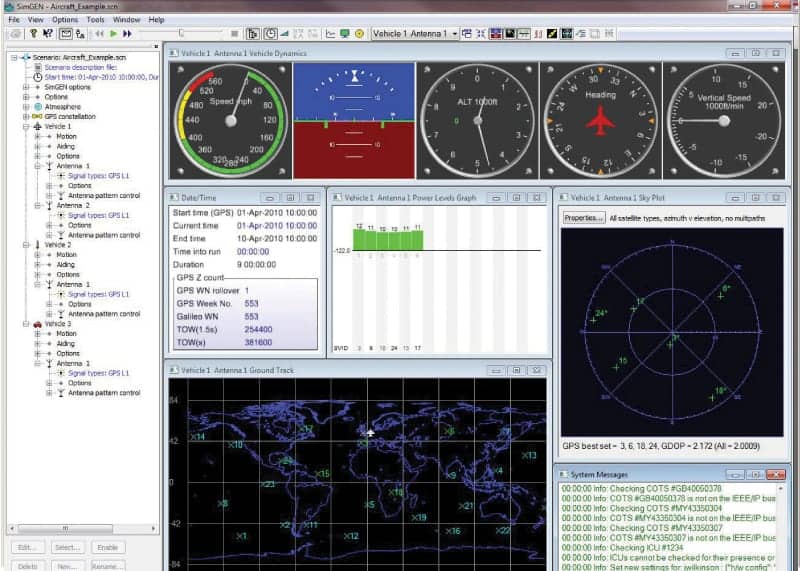Click the Vertical Speed gauge

724,120
